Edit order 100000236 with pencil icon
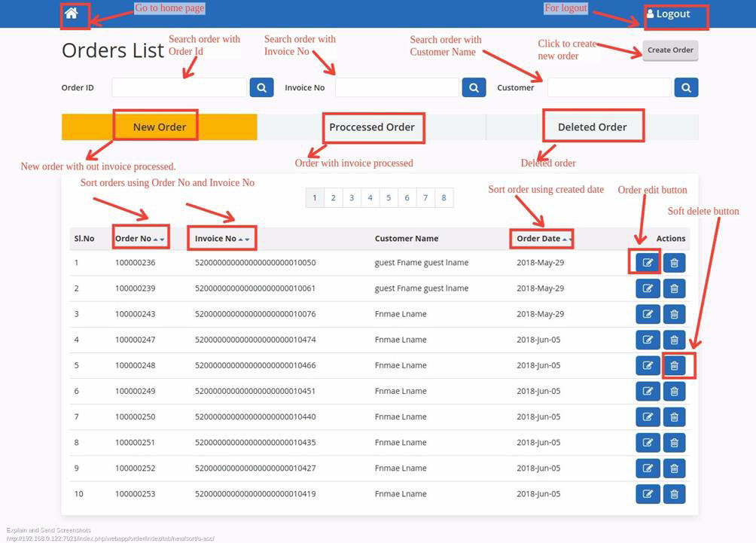This screenshot has width=756, height=543. coord(648,263)
